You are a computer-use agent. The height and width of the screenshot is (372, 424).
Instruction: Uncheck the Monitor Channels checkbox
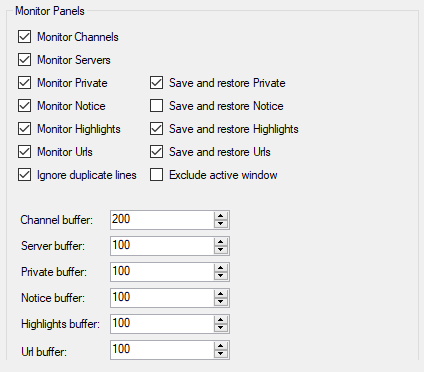[25, 37]
